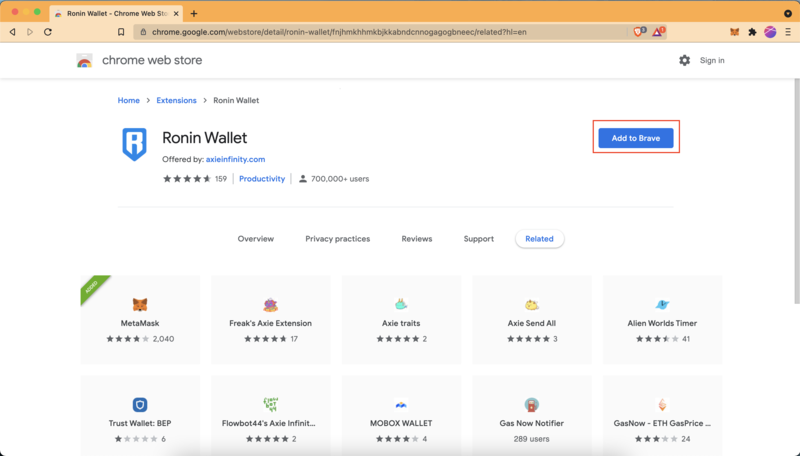Bookmark this page icon

click(x=121, y=32)
